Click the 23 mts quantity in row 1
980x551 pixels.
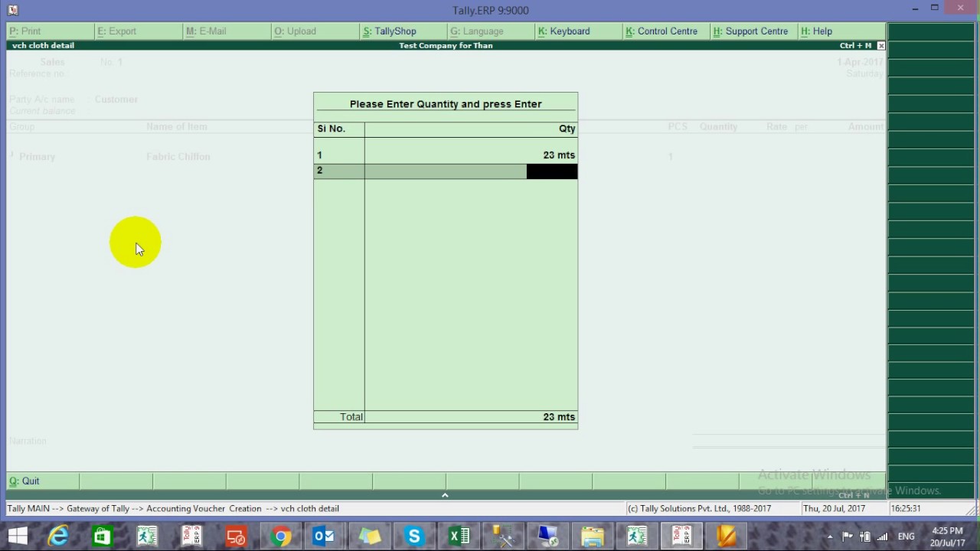(x=559, y=155)
